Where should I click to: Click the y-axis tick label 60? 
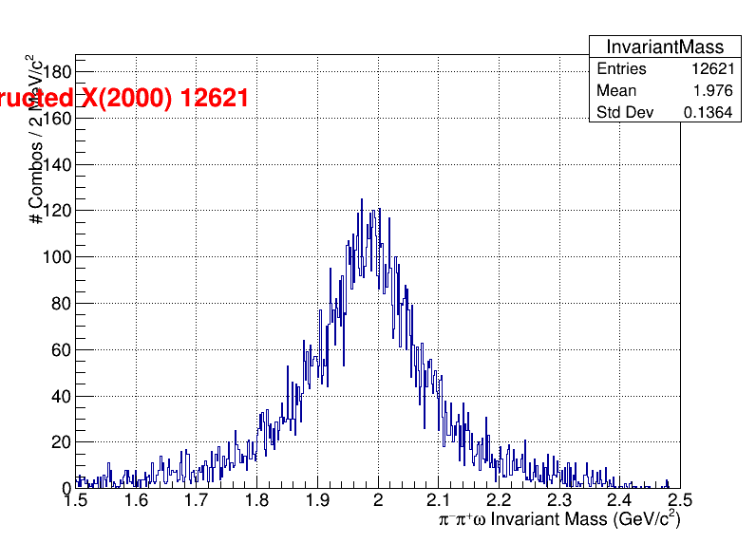61,350
